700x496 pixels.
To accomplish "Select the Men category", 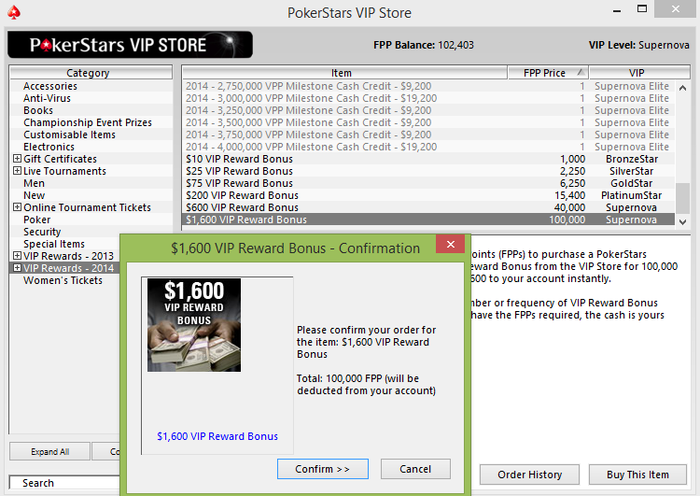I will (34, 183).
